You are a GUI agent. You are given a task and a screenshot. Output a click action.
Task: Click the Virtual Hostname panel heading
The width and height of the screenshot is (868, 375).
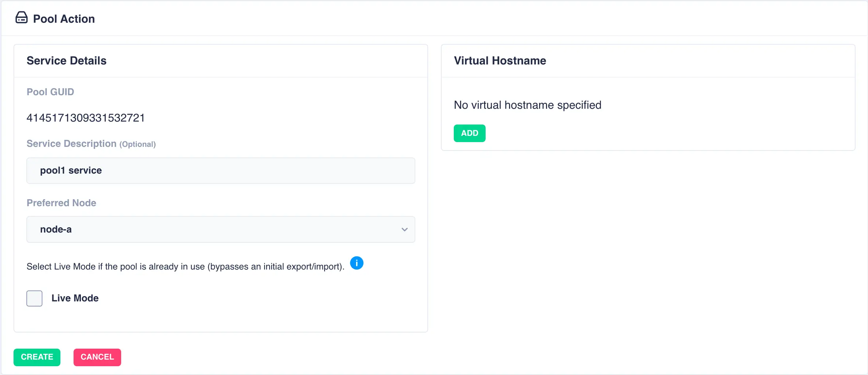pyautogui.click(x=500, y=60)
